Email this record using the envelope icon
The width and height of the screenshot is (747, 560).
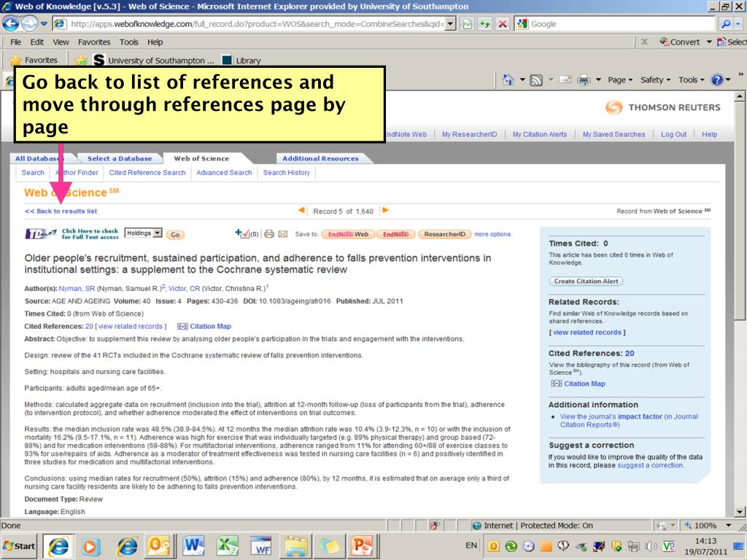tap(282, 234)
